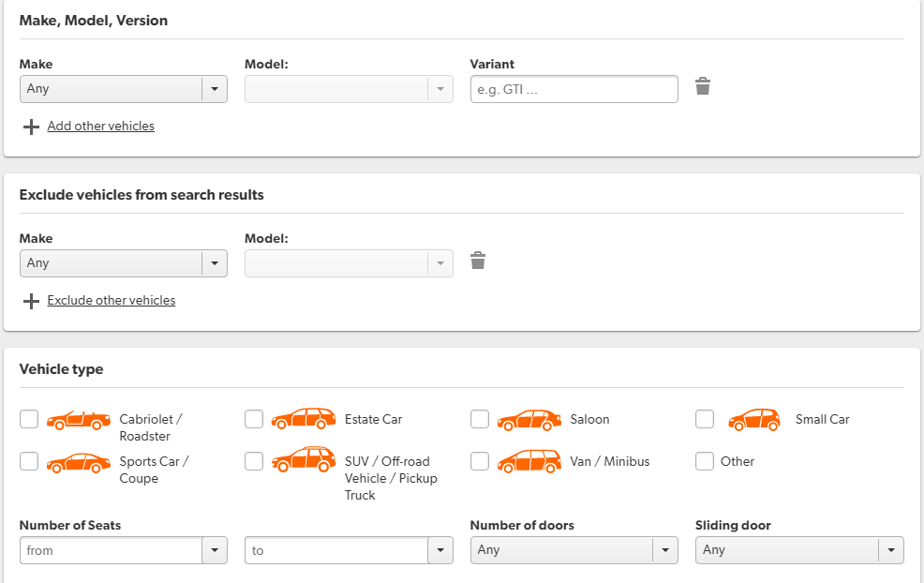
Task: Expand the Number of doors dropdown
Action: [574, 550]
